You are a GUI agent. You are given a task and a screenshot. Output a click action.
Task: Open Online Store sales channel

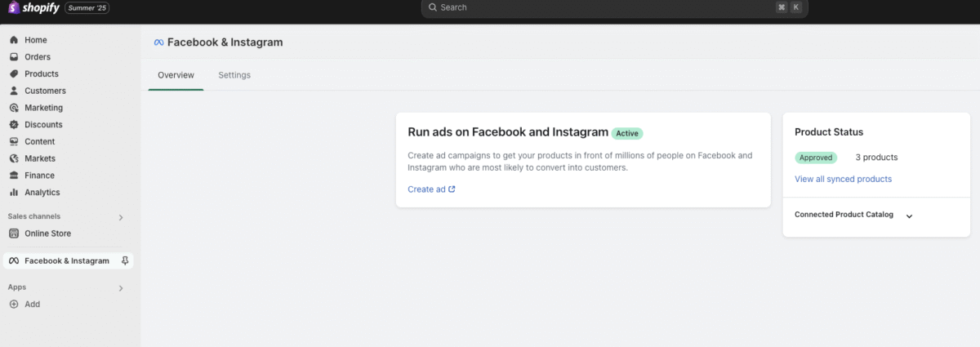tap(47, 234)
